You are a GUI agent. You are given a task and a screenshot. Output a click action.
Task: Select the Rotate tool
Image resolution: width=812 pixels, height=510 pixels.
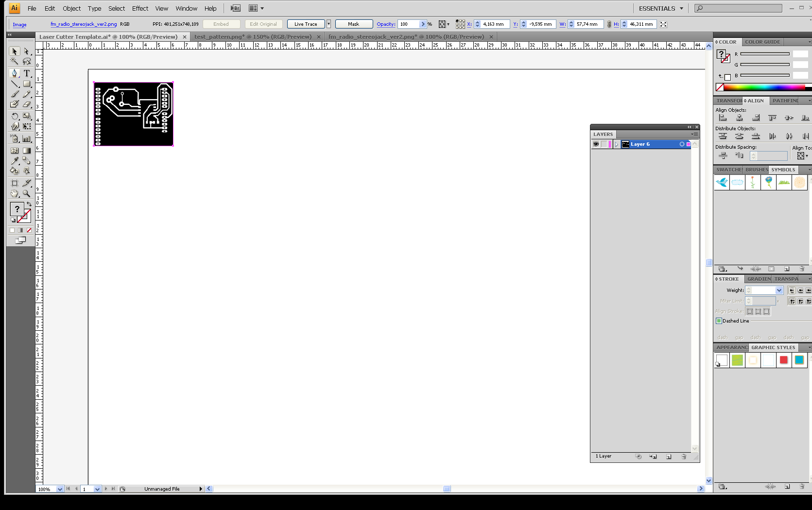click(14, 116)
